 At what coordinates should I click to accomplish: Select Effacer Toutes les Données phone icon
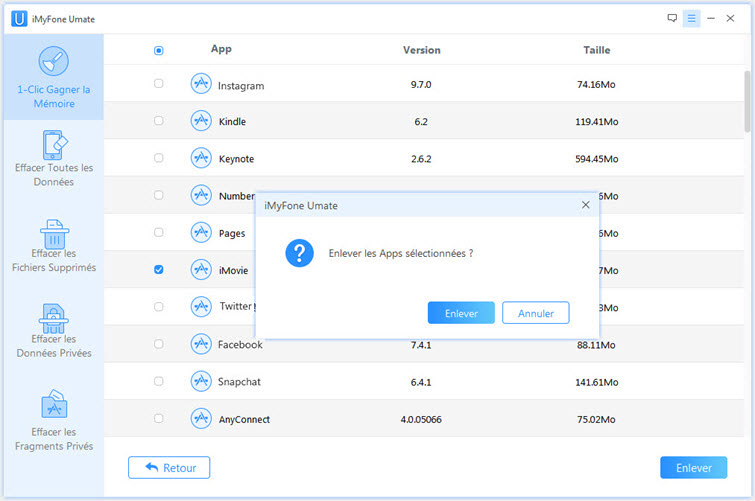[54, 145]
